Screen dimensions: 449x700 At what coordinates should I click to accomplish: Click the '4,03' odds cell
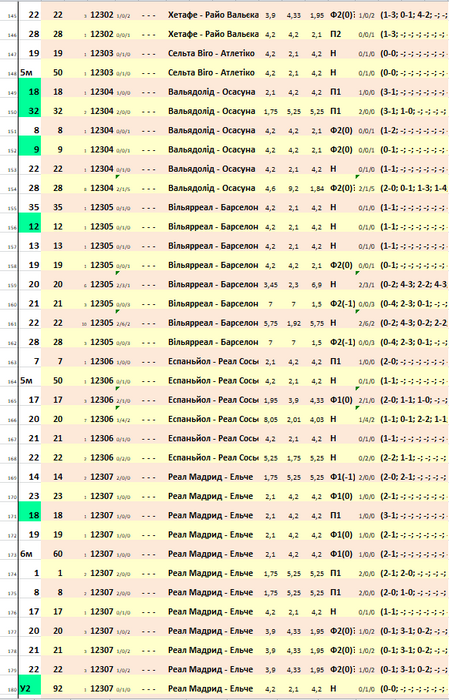coord(317,419)
